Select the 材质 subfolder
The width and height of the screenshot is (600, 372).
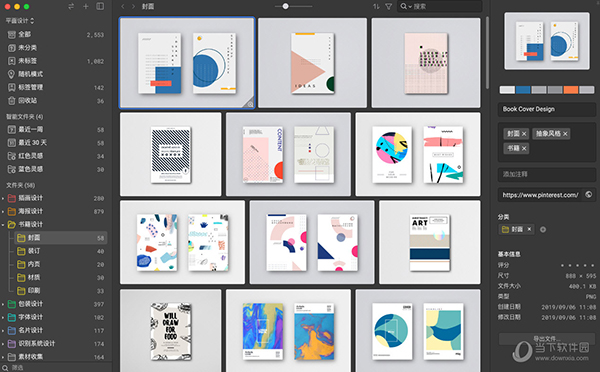(x=60, y=277)
